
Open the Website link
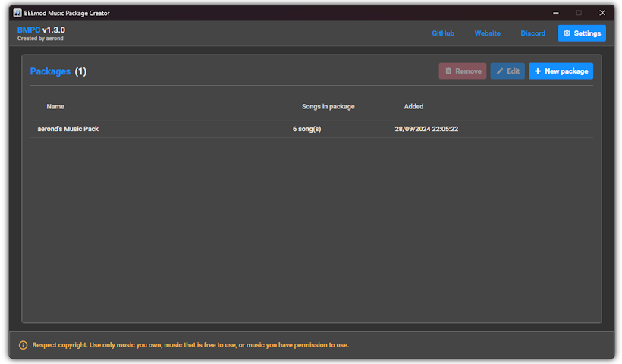487,33
